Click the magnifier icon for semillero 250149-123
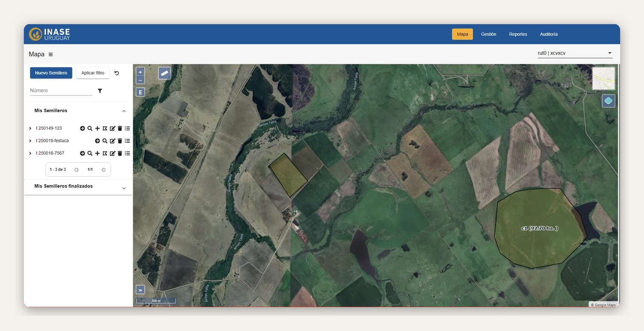 (90, 128)
